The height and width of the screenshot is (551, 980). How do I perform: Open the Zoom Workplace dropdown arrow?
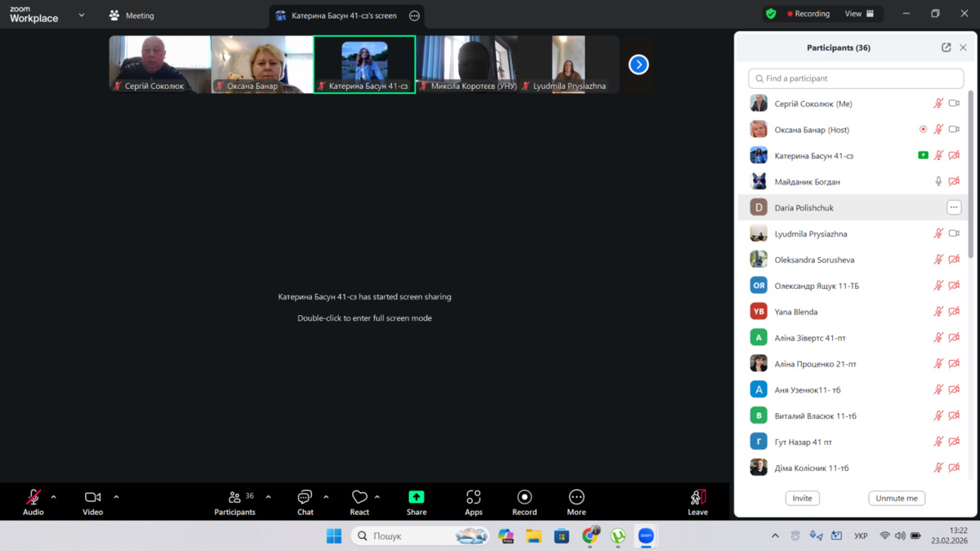tap(82, 15)
